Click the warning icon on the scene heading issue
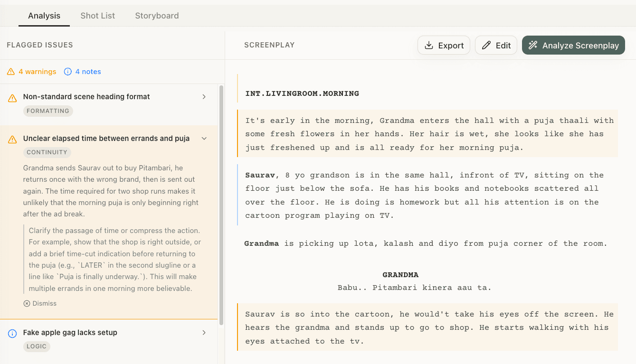 click(12, 97)
